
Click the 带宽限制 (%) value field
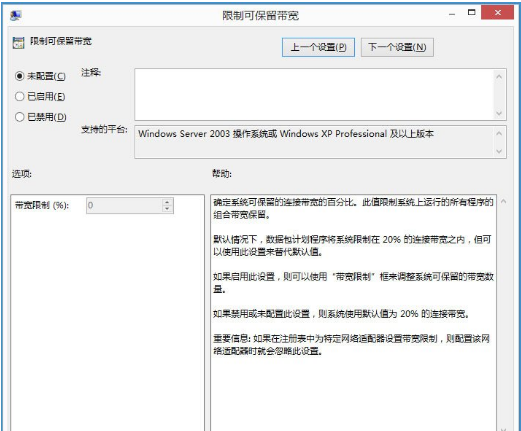[124, 205]
